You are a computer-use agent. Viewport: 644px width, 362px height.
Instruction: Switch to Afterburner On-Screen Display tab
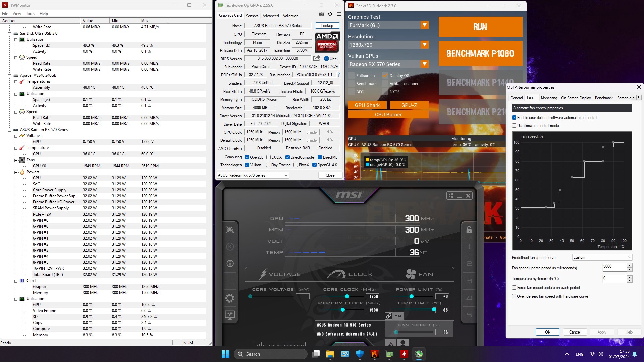pyautogui.click(x=576, y=98)
